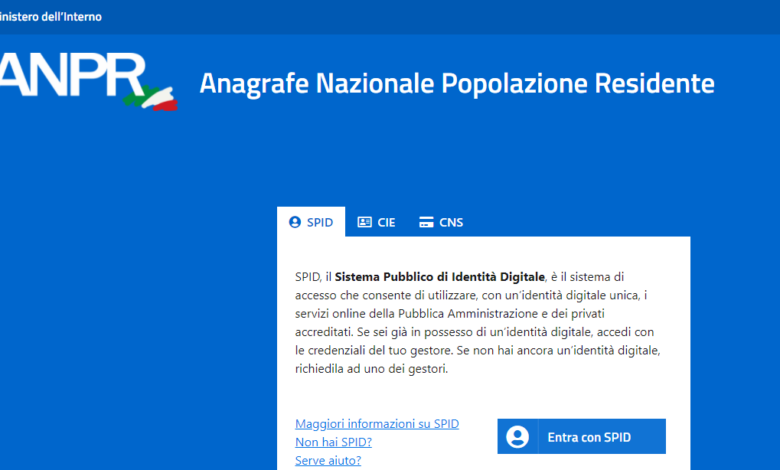780x470 pixels.
Task: Click the Italian flag swoosh in the ANPR logo
Action: (150, 98)
